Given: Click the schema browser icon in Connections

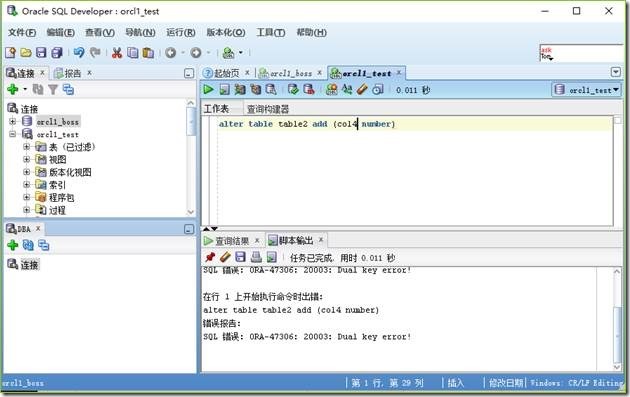Looking at the screenshot, I should coord(68,89).
